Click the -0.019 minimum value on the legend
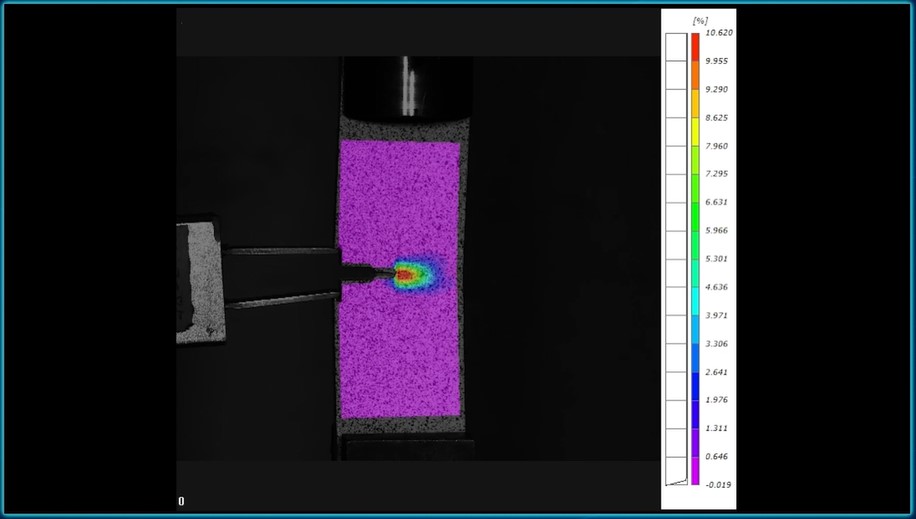This screenshot has width=916, height=519. 718,484
